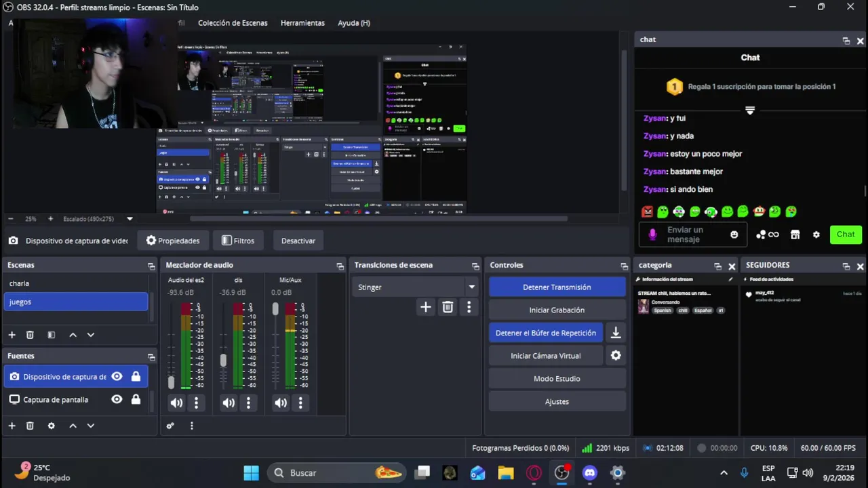
Task: Mute the Audio del es2 channel
Action: coord(176,403)
